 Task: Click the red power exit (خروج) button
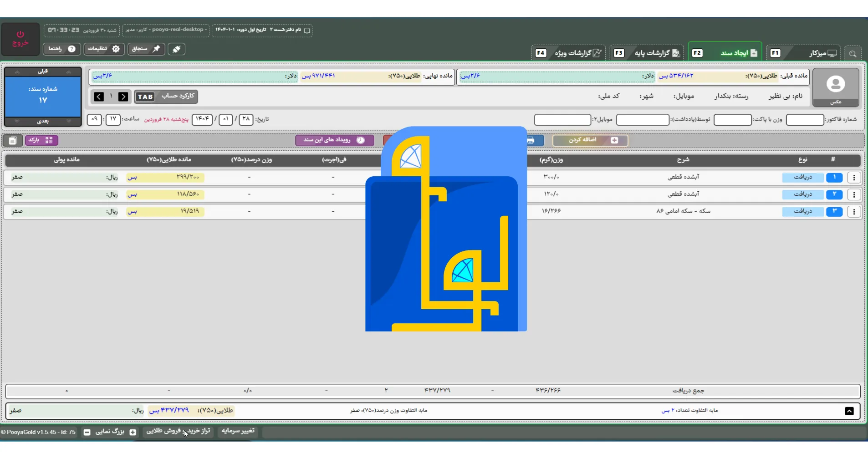[20, 38]
